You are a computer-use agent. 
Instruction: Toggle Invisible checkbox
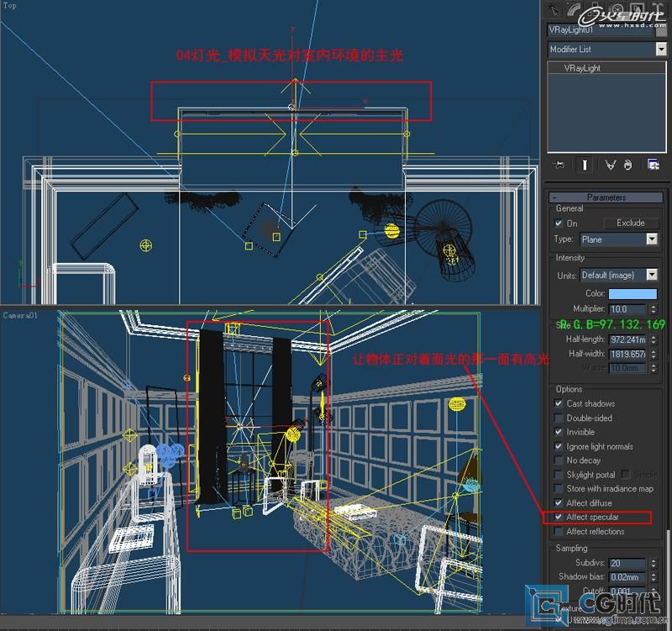tap(559, 432)
